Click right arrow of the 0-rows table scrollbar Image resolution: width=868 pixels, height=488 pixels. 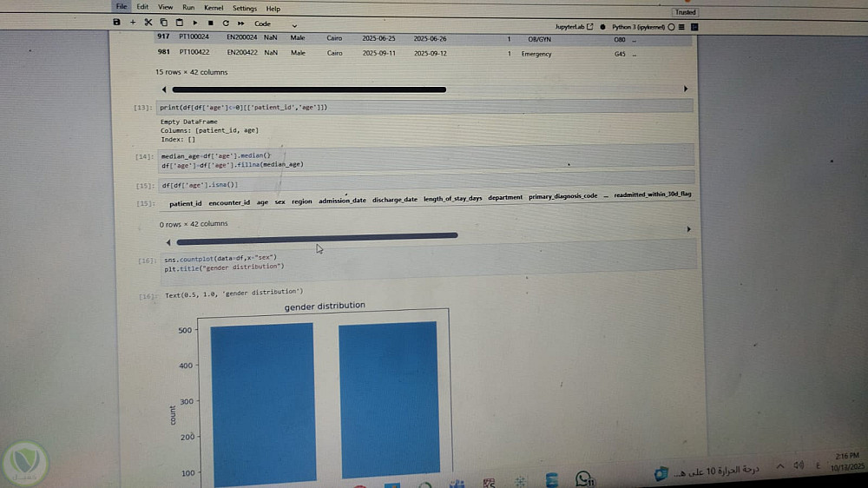tap(688, 228)
